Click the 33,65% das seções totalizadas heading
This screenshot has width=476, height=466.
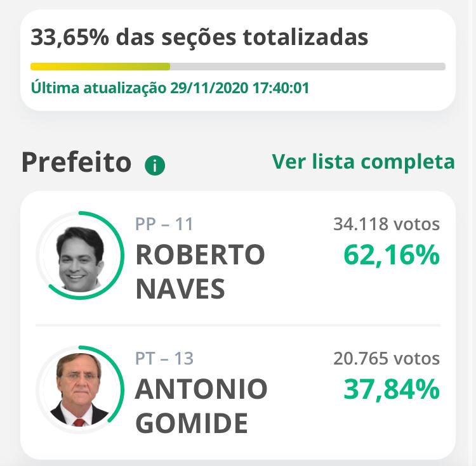(199, 37)
